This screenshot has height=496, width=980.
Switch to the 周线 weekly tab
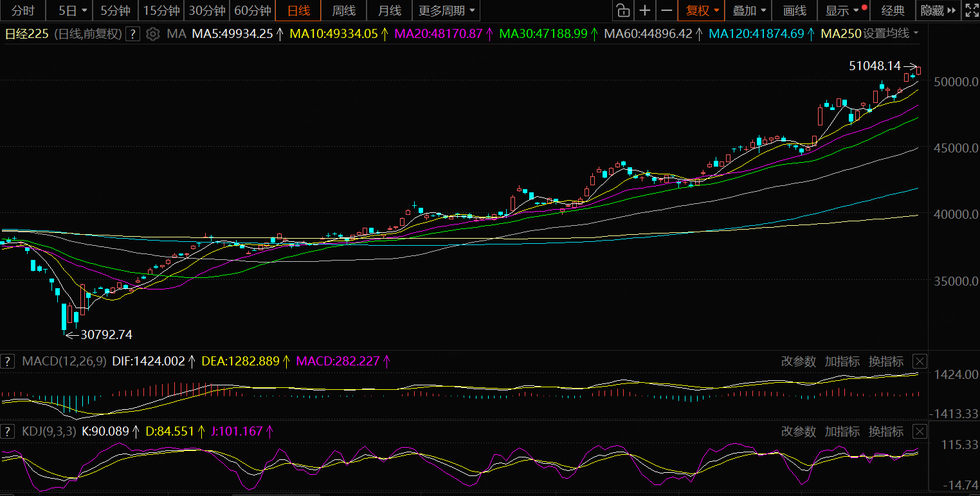pos(343,10)
